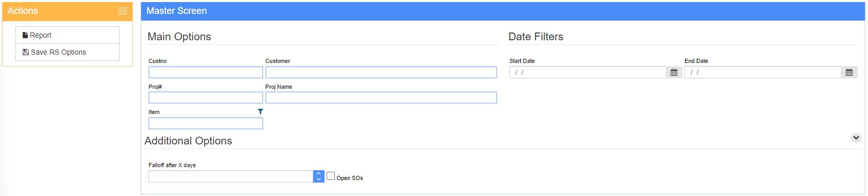
Task: Enable the Open SOs checkbox
Action: (331, 176)
